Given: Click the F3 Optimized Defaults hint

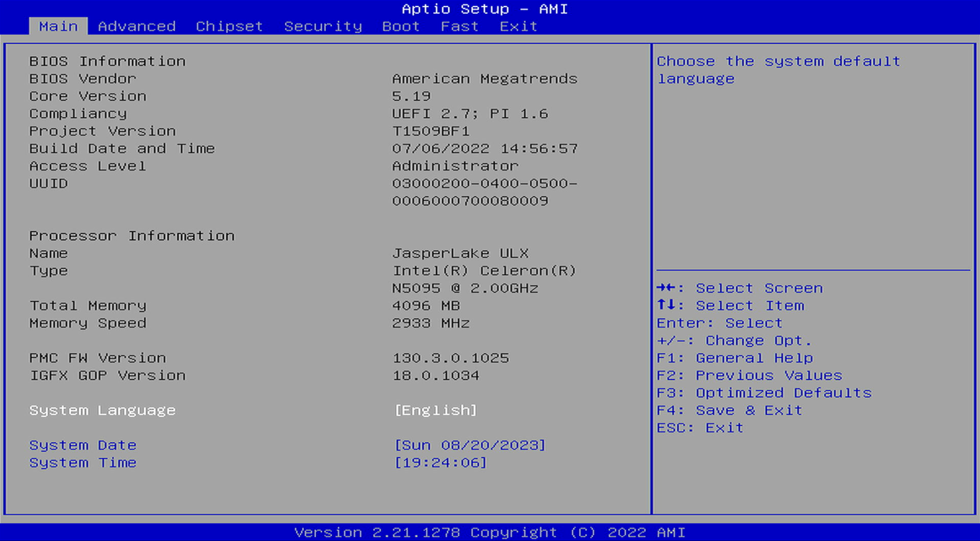Looking at the screenshot, I should (x=764, y=393).
